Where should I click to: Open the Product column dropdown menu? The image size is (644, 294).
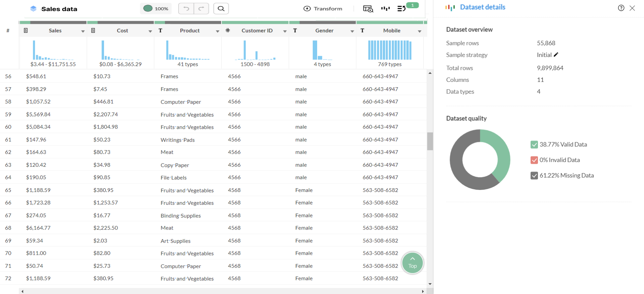tap(217, 31)
